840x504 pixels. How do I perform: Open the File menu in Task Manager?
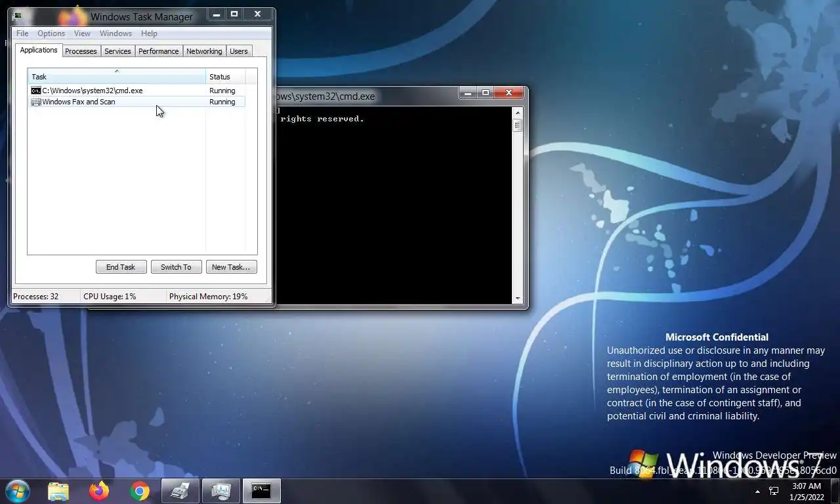22,33
